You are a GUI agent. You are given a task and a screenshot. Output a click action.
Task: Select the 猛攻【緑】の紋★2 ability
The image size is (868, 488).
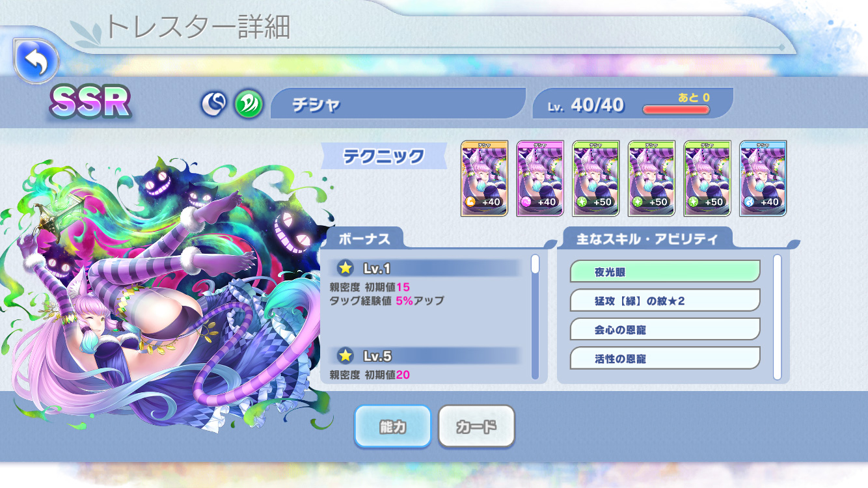(665, 300)
